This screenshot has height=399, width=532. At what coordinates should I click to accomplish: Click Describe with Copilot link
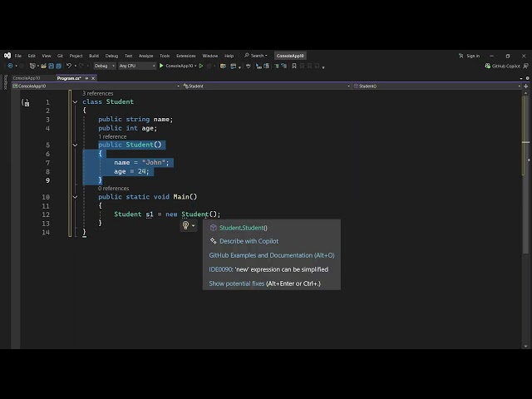coord(249,241)
